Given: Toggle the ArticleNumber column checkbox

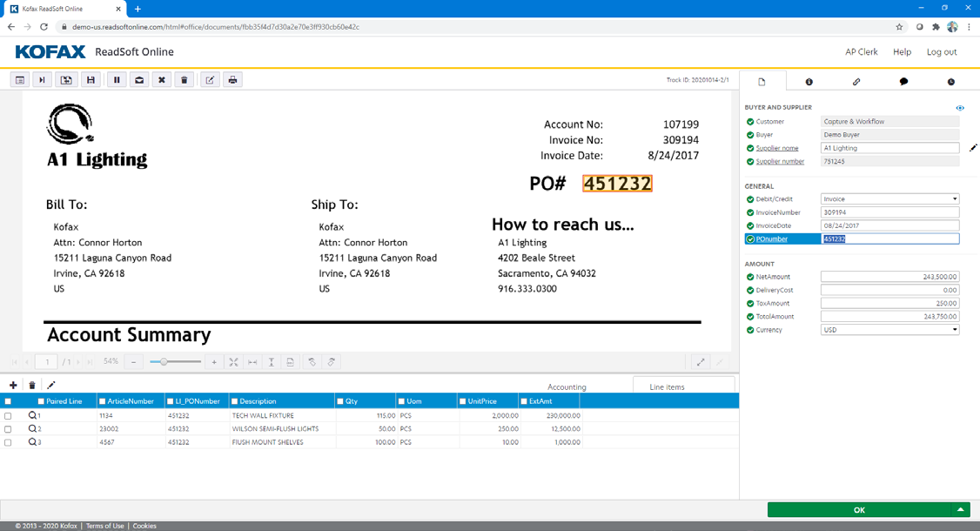Looking at the screenshot, I should coord(103,401).
